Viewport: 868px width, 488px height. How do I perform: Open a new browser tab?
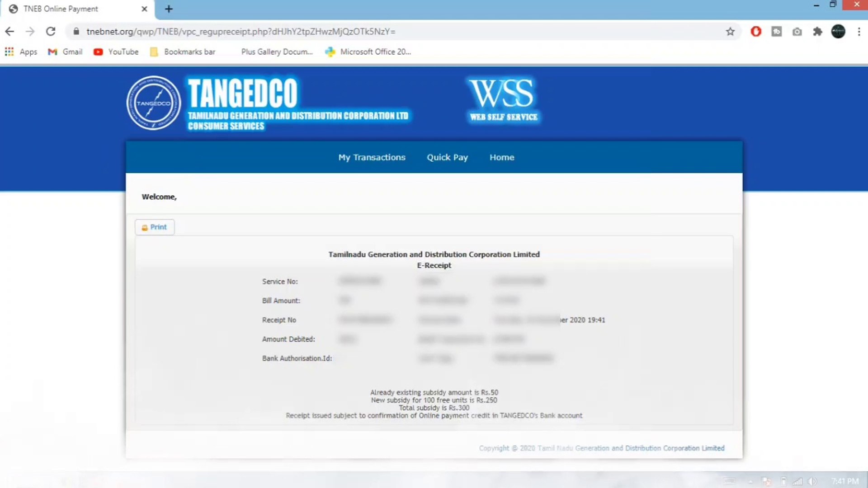coord(169,9)
